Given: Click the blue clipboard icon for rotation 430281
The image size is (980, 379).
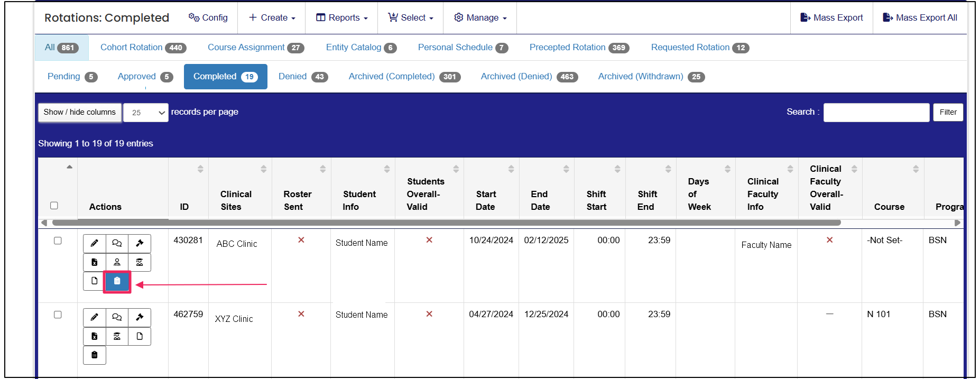Looking at the screenshot, I should pos(117,281).
